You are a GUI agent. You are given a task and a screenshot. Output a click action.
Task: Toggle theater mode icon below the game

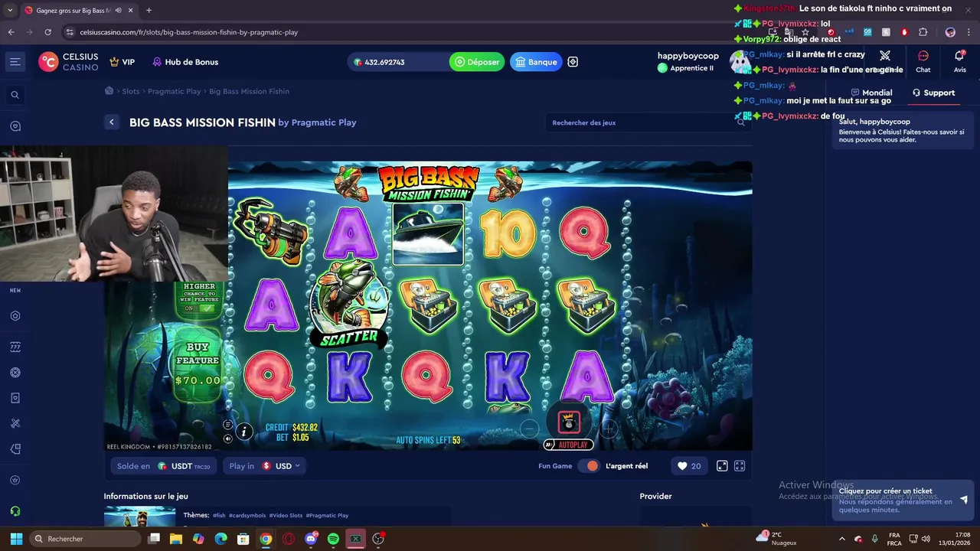(x=722, y=466)
